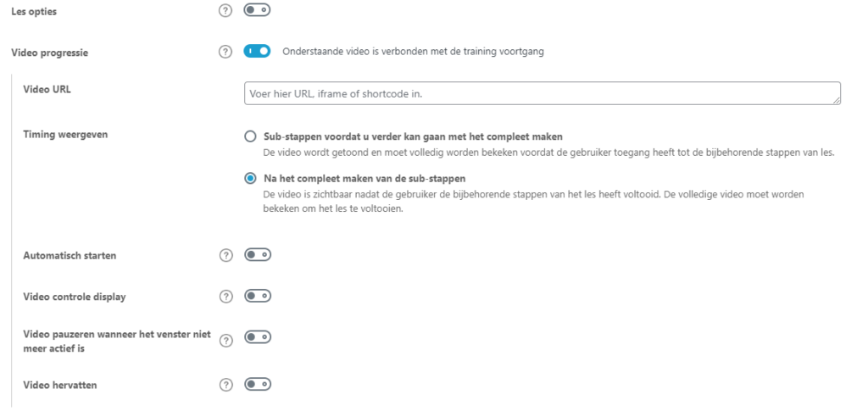Screen dimensions: 868x411
Task: Enable the Les opties toggle switch
Action: pyautogui.click(x=257, y=13)
